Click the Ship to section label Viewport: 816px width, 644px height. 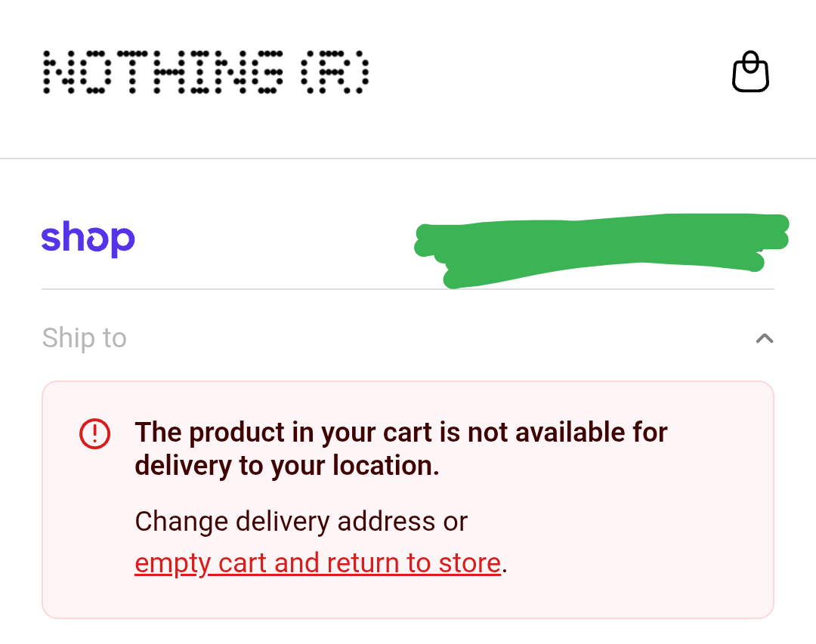[x=85, y=338]
